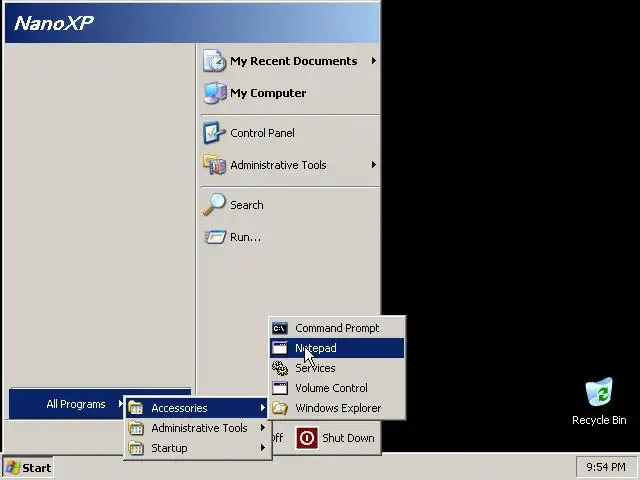
Task: Launch Notepad from Accessories
Action: 337,348
